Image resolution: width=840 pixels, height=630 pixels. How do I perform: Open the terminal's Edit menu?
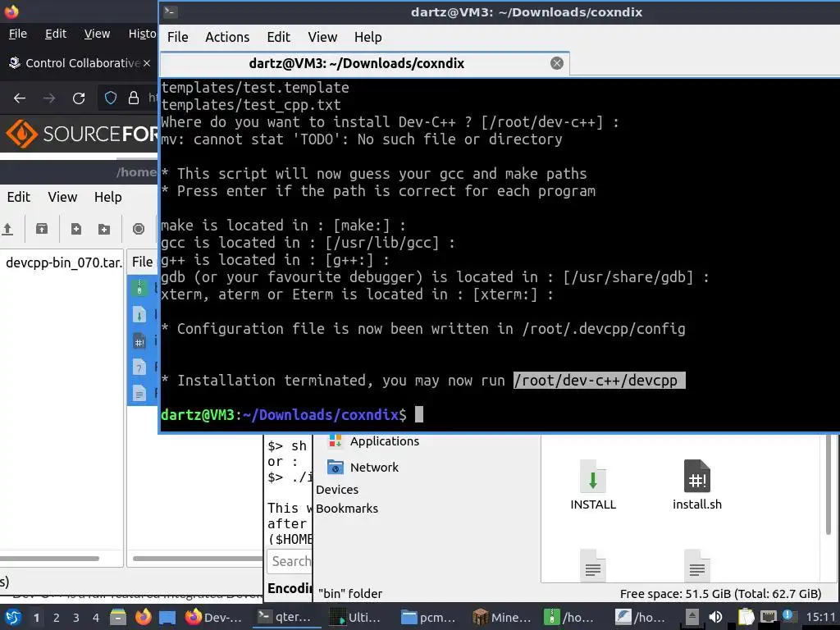[279, 37]
